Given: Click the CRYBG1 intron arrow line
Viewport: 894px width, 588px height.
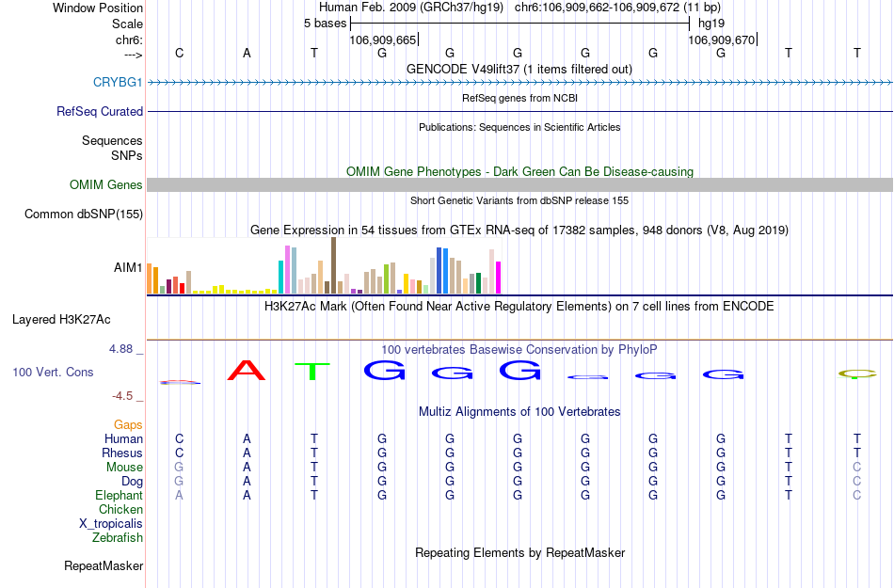Looking at the screenshot, I should pos(520,83).
